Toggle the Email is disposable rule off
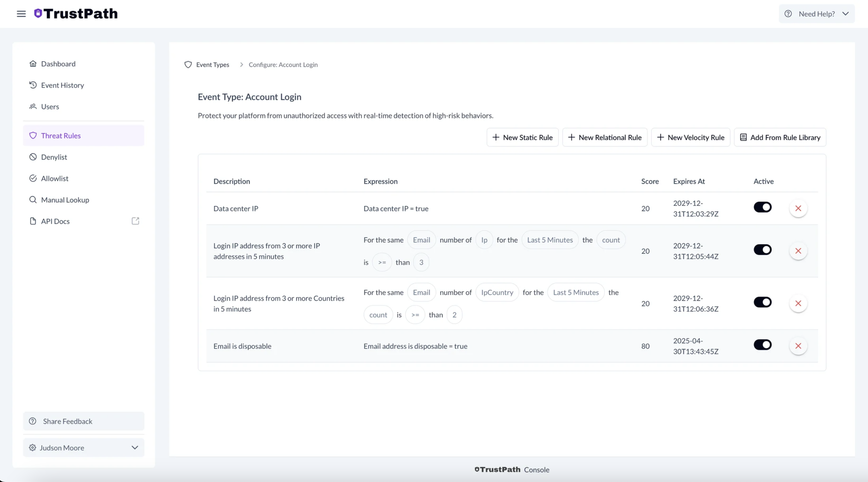The image size is (868, 482). [763, 345]
